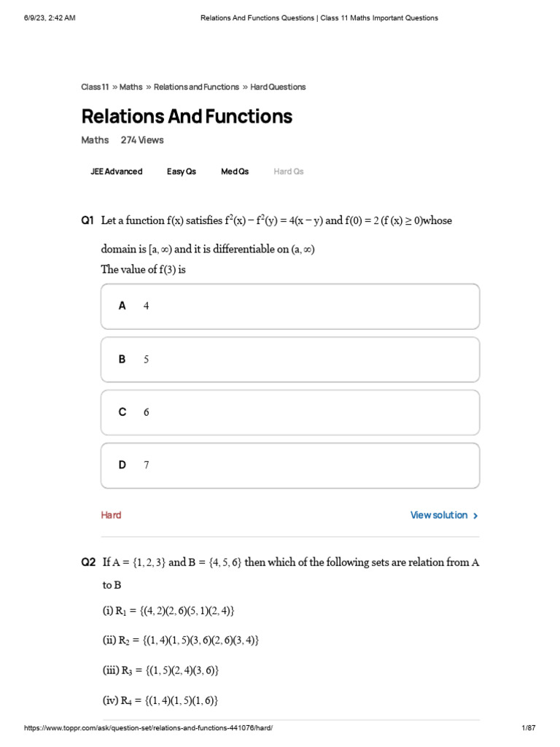
Task: Click the View solution chevron arrow
Action: tap(475, 516)
